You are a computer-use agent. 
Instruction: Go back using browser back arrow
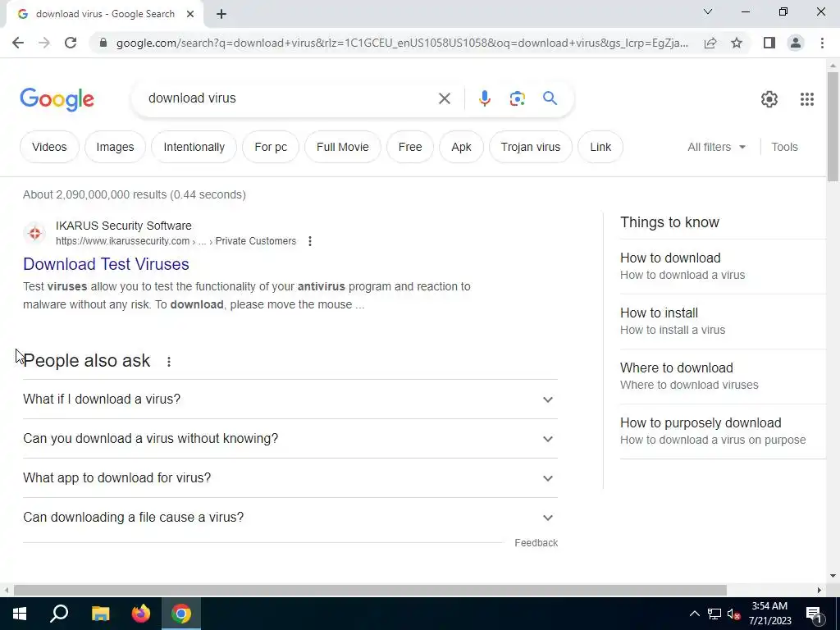18,43
